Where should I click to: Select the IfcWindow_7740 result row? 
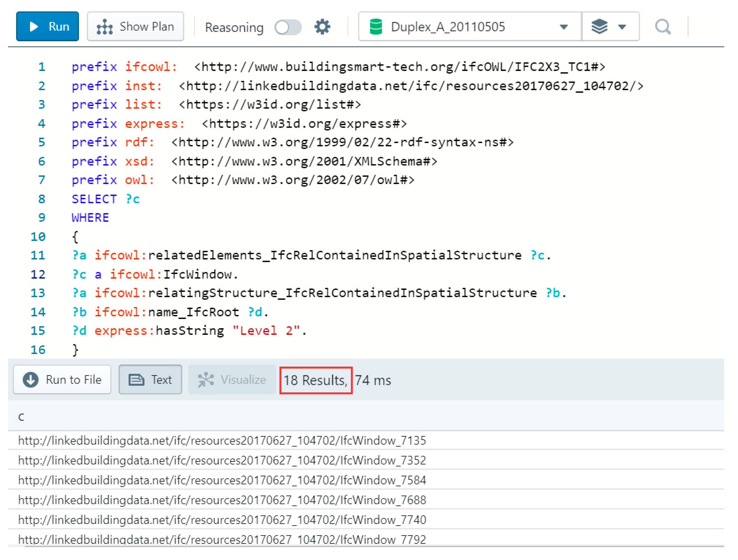tap(222, 520)
